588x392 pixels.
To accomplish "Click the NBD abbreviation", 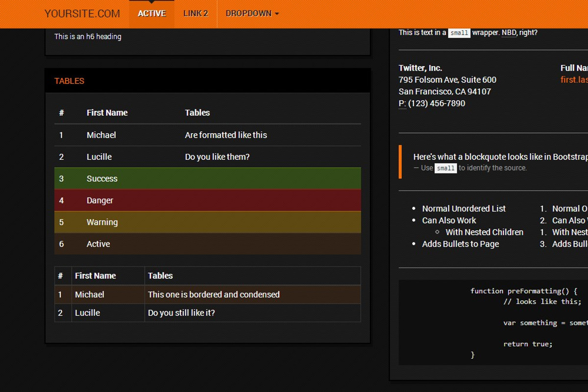I will tap(509, 33).
